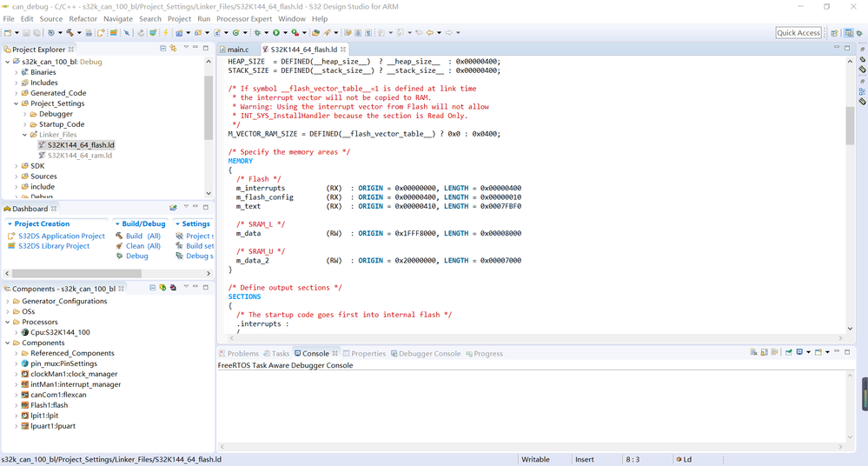Click Collapse All icon in Components panel
This screenshot has height=466, width=868.
coord(152,288)
